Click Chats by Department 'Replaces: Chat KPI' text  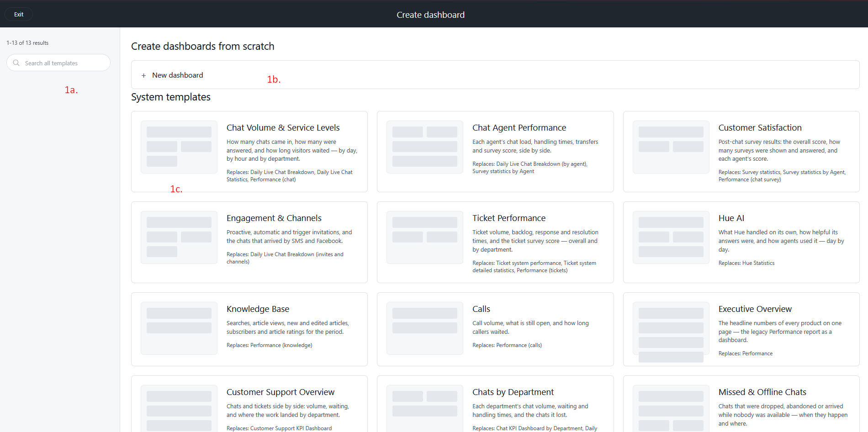pyautogui.click(x=535, y=428)
